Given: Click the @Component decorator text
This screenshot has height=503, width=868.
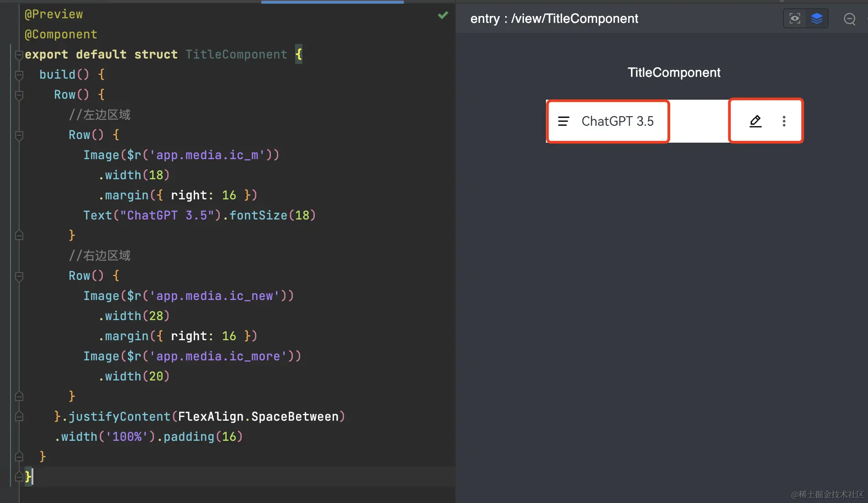Looking at the screenshot, I should 61,34.
